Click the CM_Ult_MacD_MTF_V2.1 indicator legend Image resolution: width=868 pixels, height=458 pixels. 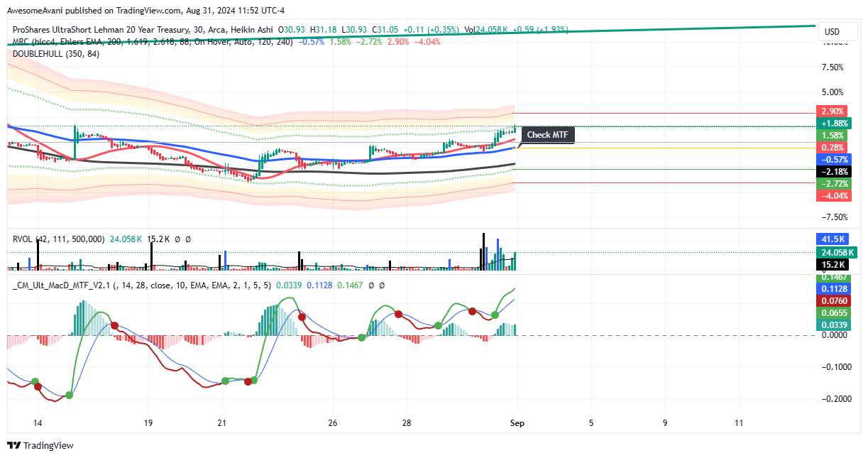pos(142,285)
